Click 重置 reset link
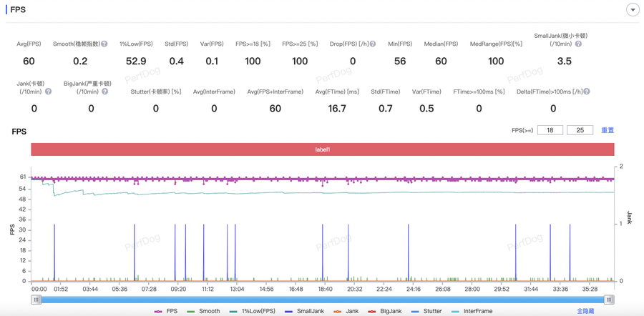Image resolution: width=644 pixels, height=316 pixels. point(608,131)
